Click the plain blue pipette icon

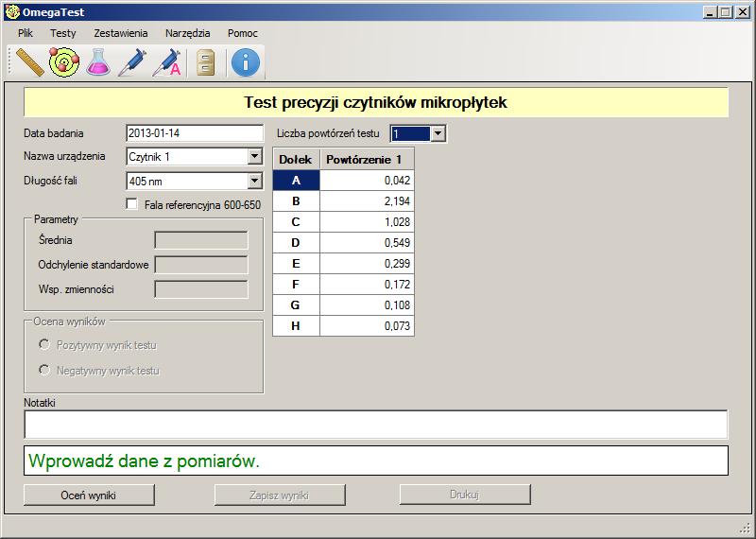[x=131, y=62]
